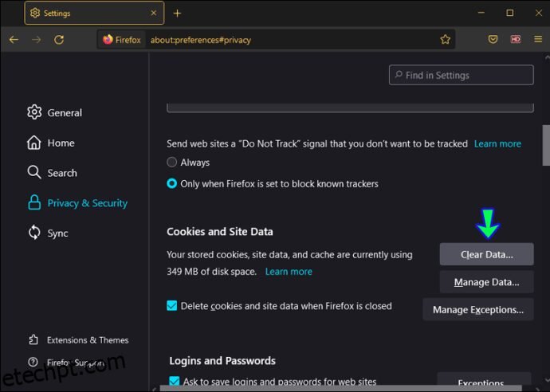Image resolution: width=550 pixels, height=392 pixels.
Task: Reload the page with refresh icon
Action: tap(59, 40)
